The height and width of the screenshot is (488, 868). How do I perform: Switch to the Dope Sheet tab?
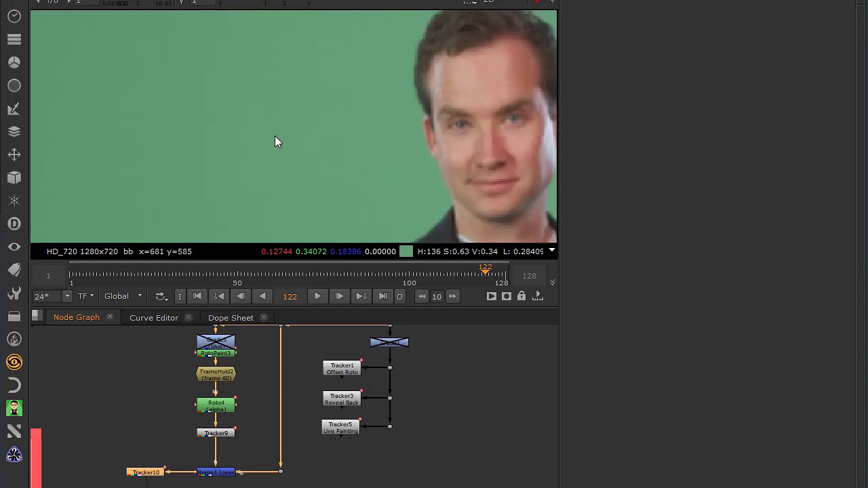tap(231, 317)
